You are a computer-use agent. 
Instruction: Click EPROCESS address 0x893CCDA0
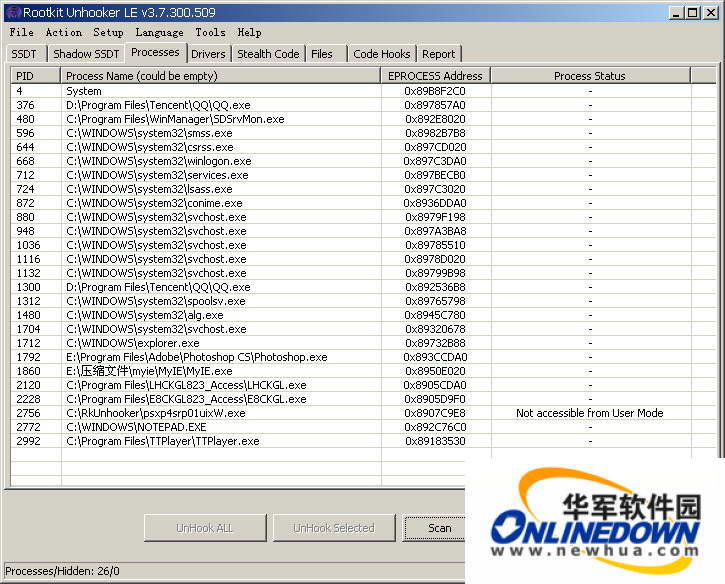435,357
